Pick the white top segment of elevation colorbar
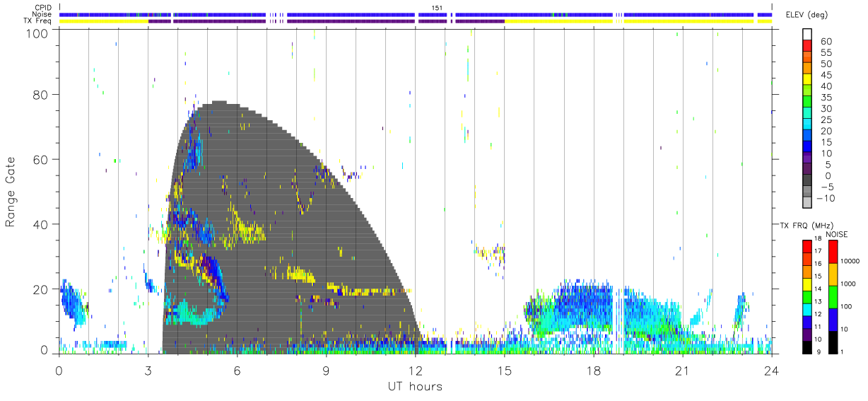 point(807,35)
